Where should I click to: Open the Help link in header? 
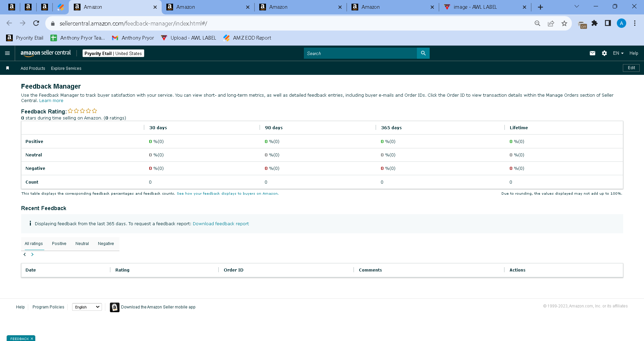tap(634, 53)
